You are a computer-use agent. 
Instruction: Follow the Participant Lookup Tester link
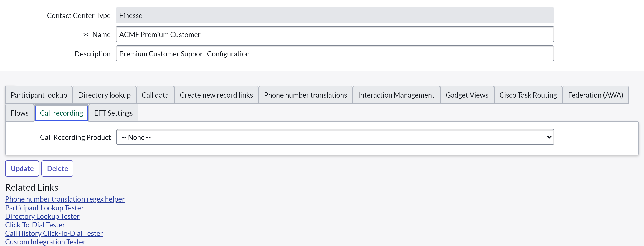[45, 208]
